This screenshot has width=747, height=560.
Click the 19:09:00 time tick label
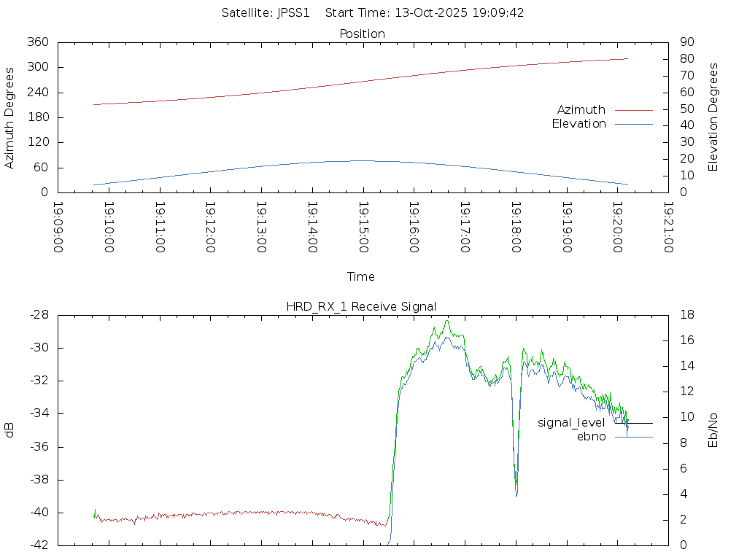[58, 227]
